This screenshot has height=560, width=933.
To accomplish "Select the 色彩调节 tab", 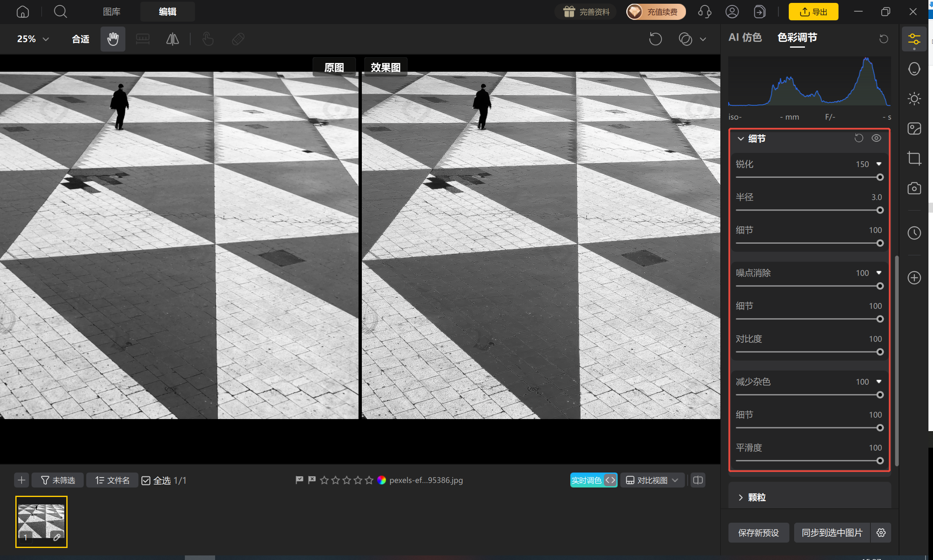I will (x=797, y=37).
